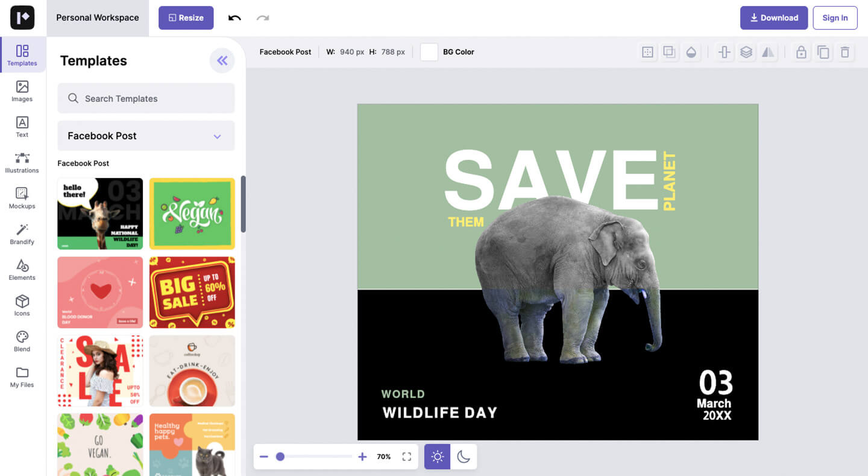This screenshot has width=868, height=476.
Task: Click the Resize button
Action: click(186, 17)
